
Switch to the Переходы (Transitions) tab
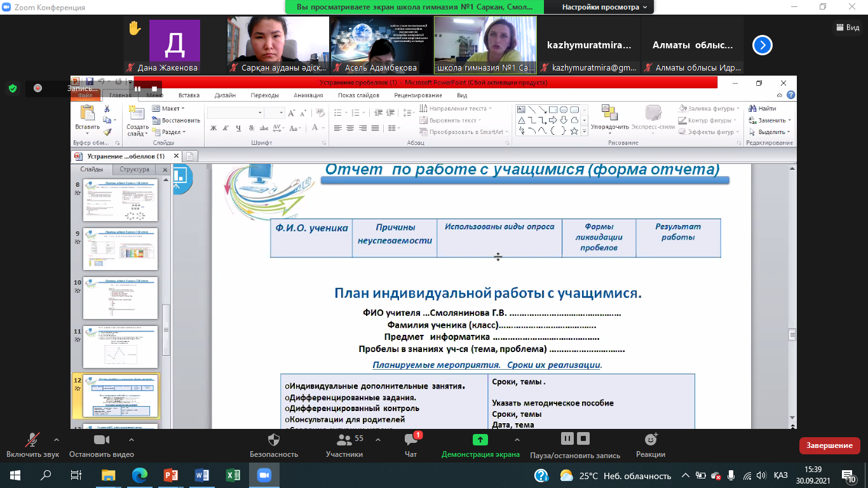click(264, 95)
